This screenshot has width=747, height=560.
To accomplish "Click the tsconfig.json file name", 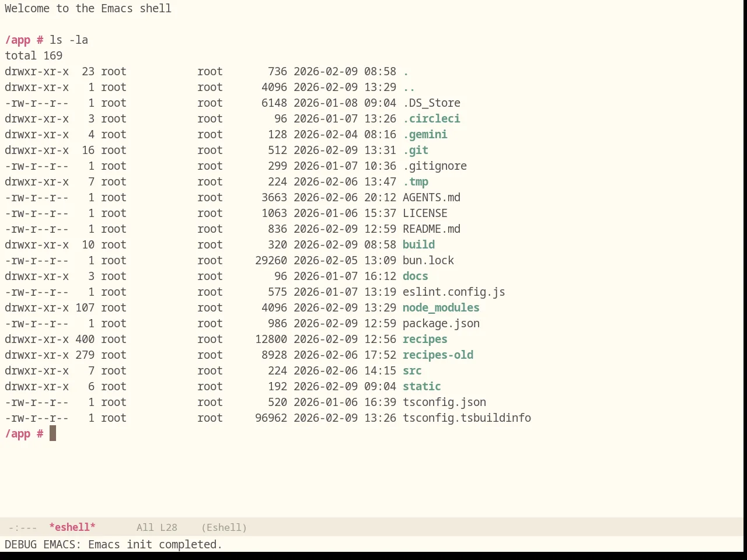I will (444, 402).
